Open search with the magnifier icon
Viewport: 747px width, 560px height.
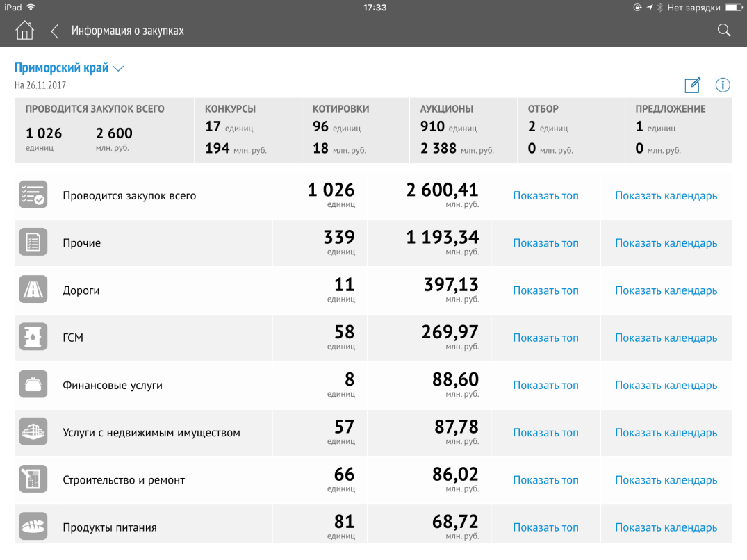pyautogui.click(x=723, y=30)
